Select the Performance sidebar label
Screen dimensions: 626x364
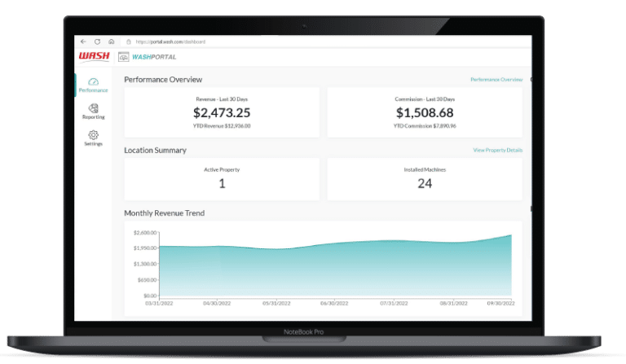coord(93,90)
